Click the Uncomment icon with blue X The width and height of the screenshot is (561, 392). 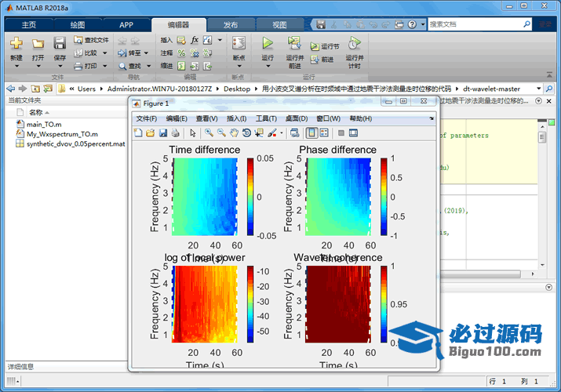tap(195, 53)
